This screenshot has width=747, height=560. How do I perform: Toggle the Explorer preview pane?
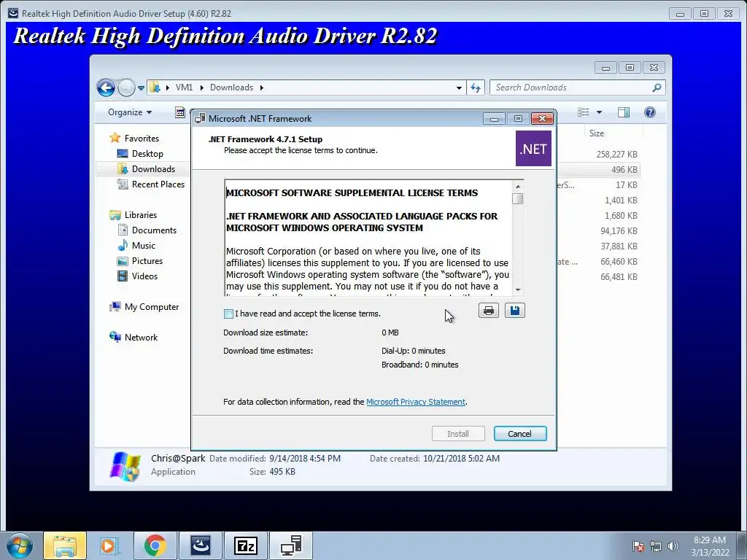[x=623, y=112]
